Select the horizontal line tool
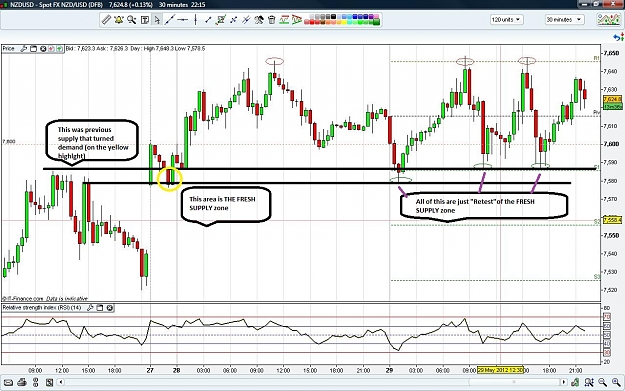Viewport: 625px width, 391px height. click(183, 20)
